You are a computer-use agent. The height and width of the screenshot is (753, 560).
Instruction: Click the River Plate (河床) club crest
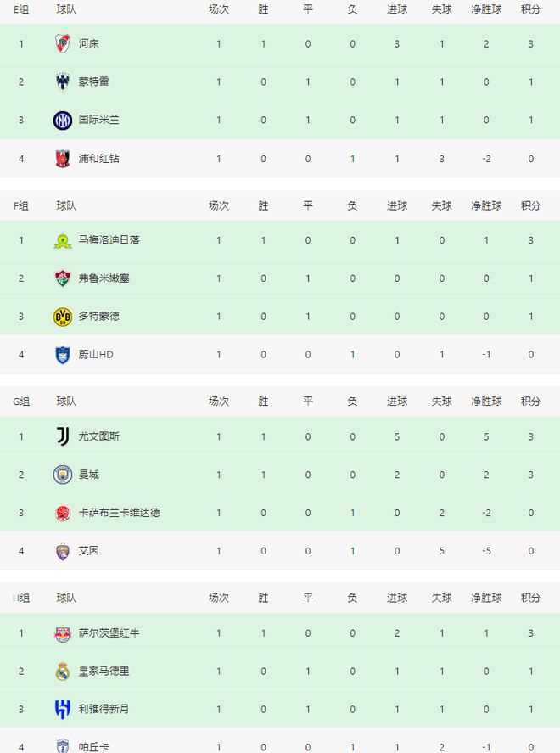pos(63,43)
